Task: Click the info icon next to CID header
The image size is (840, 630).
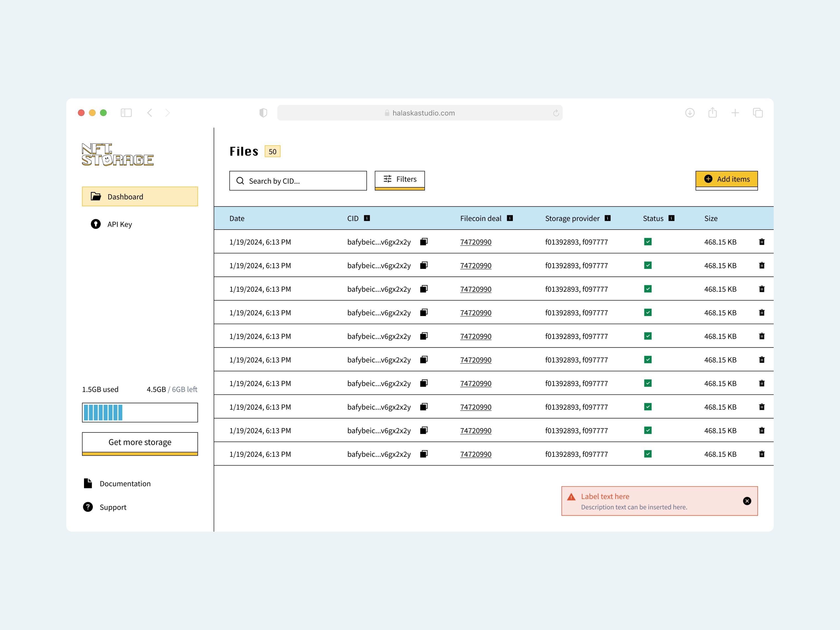Action: pyautogui.click(x=367, y=218)
